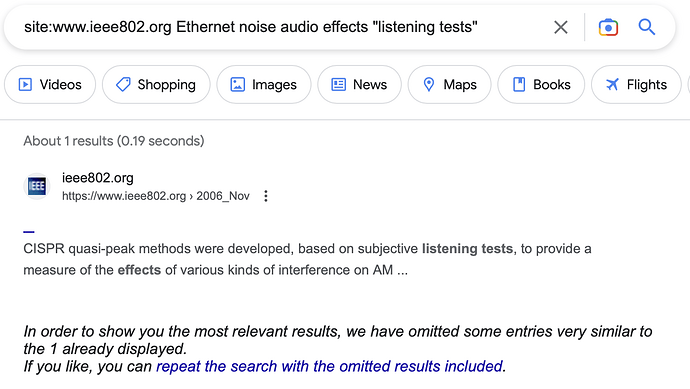Click the short blue result title link

point(29,231)
